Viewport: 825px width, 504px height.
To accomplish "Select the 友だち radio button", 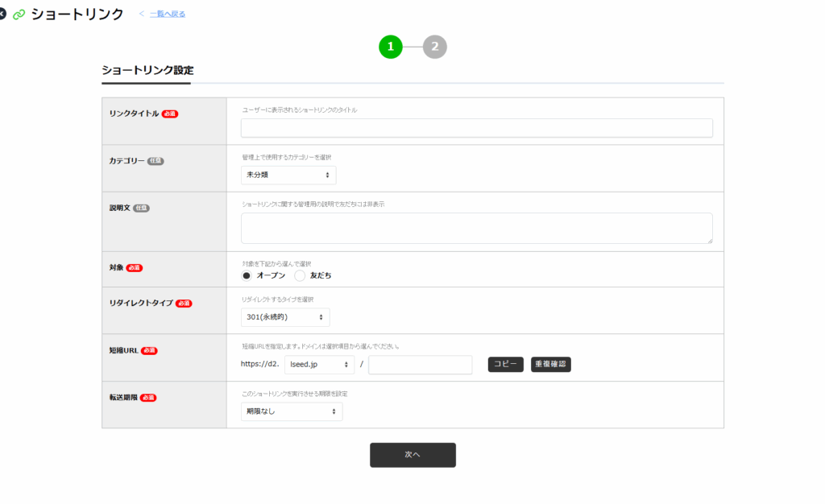I will (300, 275).
